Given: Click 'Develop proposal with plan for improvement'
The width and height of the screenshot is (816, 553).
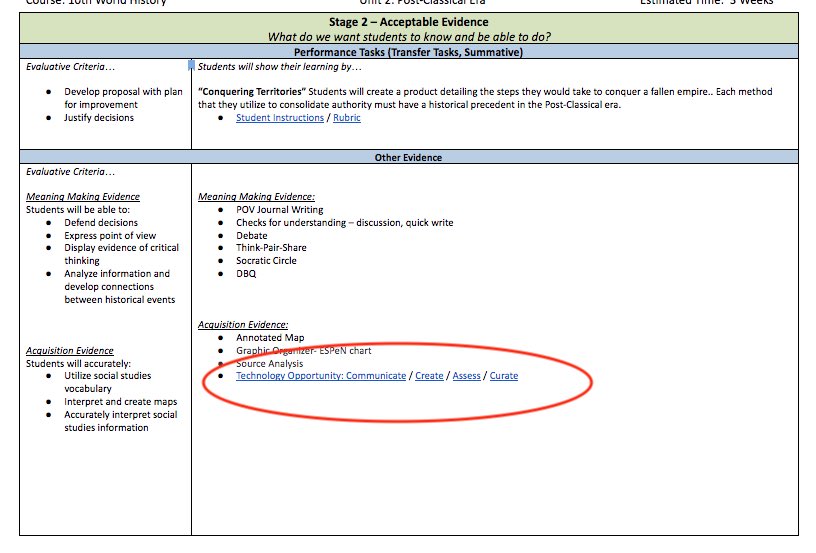Looking at the screenshot, I should [123, 98].
